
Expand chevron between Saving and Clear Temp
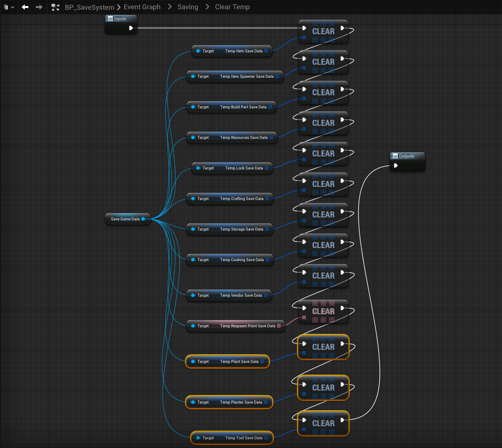(207, 7)
